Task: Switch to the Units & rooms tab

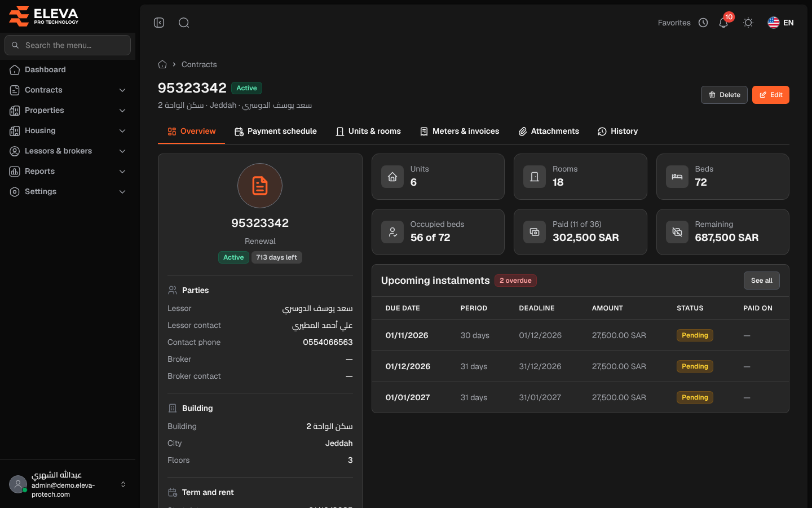Action: pos(368,132)
